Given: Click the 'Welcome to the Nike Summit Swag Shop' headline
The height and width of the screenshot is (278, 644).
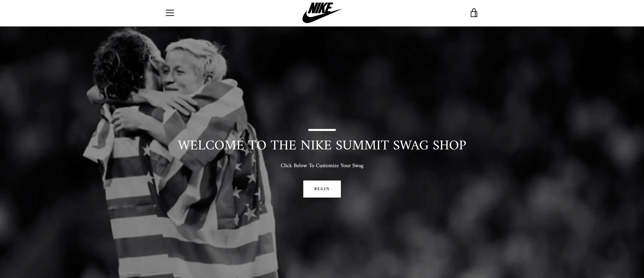Looking at the screenshot, I should pos(322,145).
